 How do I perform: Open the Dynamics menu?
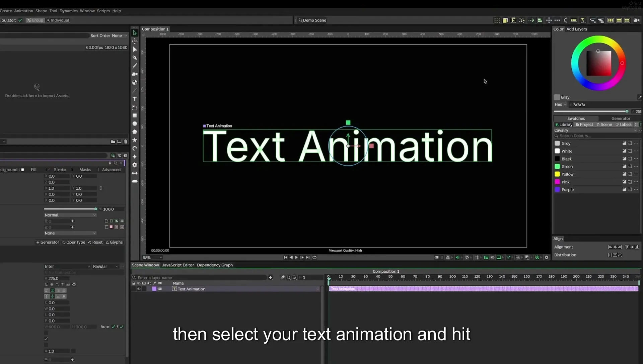coord(69,11)
